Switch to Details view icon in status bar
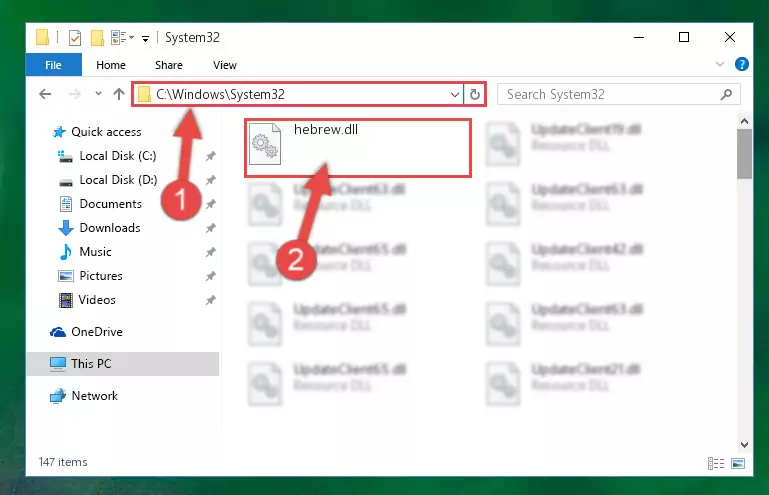Image resolution: width=769 pixels, height=495 pixels. point(716,463)
